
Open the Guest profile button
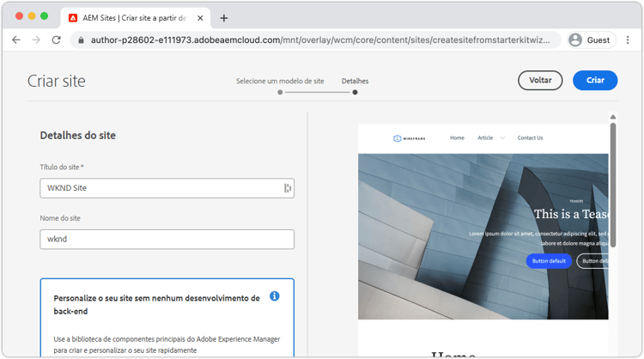[x=592, y=40]
